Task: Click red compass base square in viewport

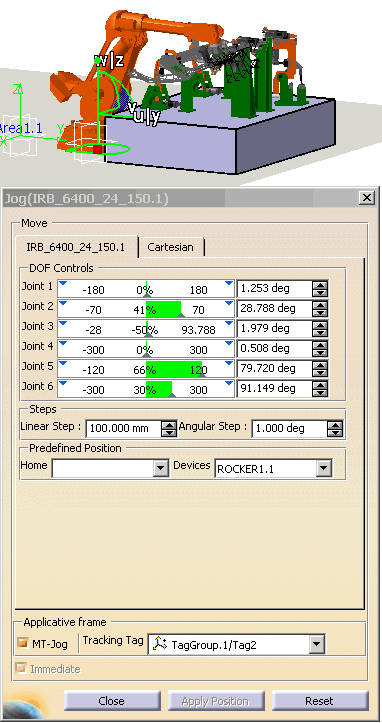Action: [x=97, y=149]
